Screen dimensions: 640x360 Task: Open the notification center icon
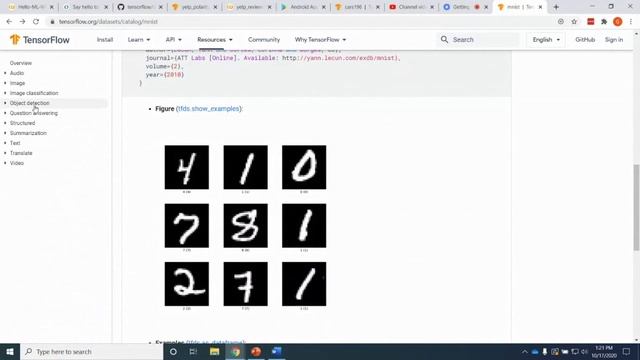(627, 351)
